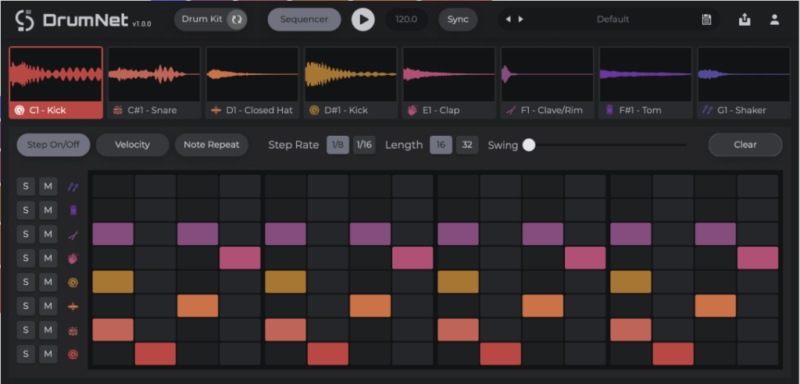Image resolution: width=800 pixels, height=384 pixels.
Task: Switch to Velocity mode
Action: tap(132, 145)
